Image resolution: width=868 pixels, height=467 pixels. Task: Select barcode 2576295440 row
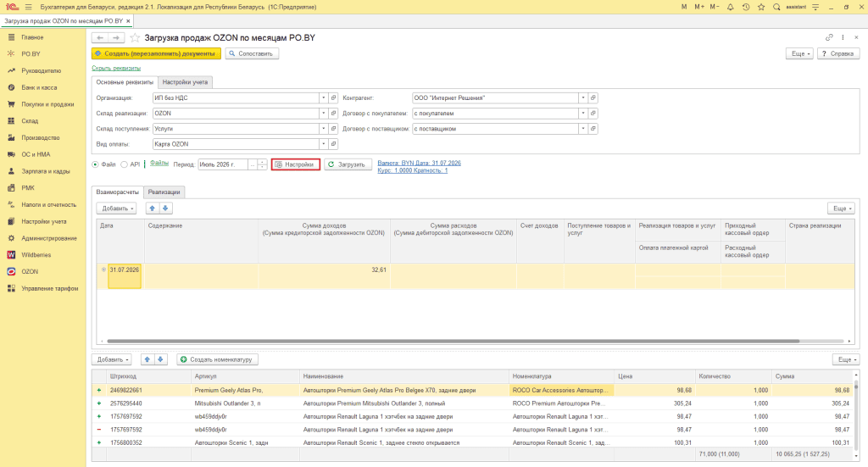coord(473,403)
